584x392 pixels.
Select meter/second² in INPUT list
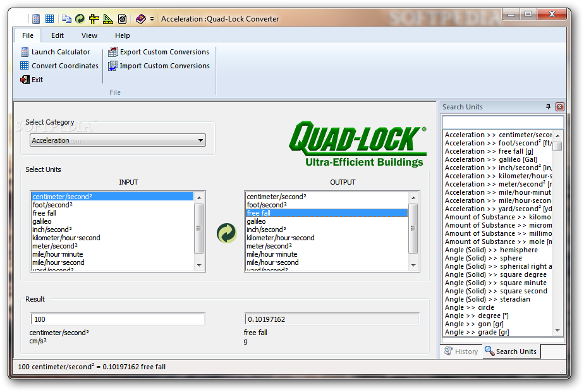112,246
